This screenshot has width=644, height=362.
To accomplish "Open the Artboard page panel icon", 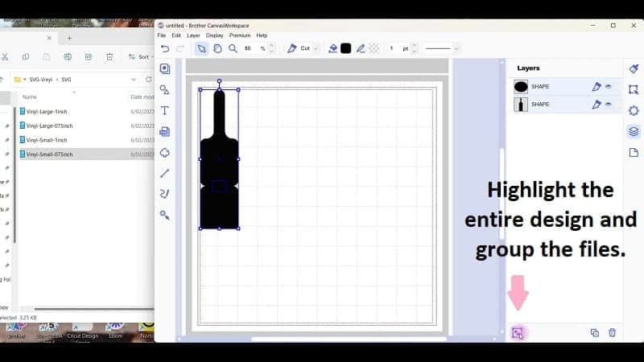I will [634, 153].
